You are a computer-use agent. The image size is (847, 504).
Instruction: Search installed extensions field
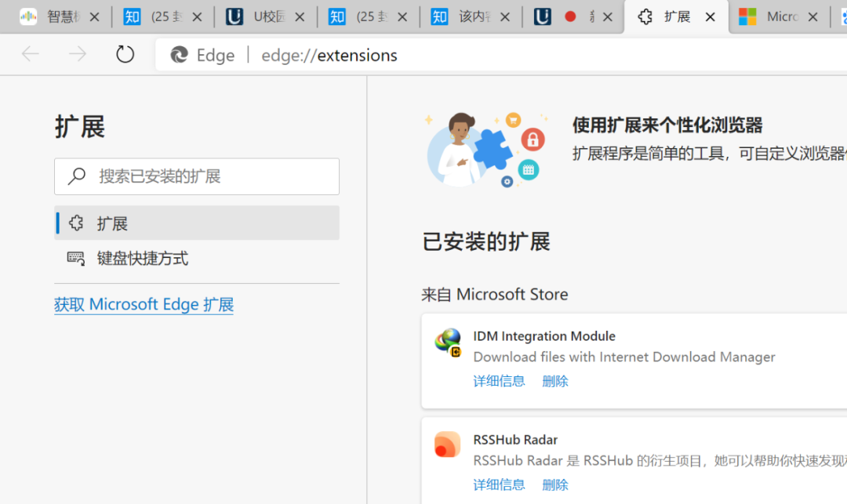[x=197, y=176]
